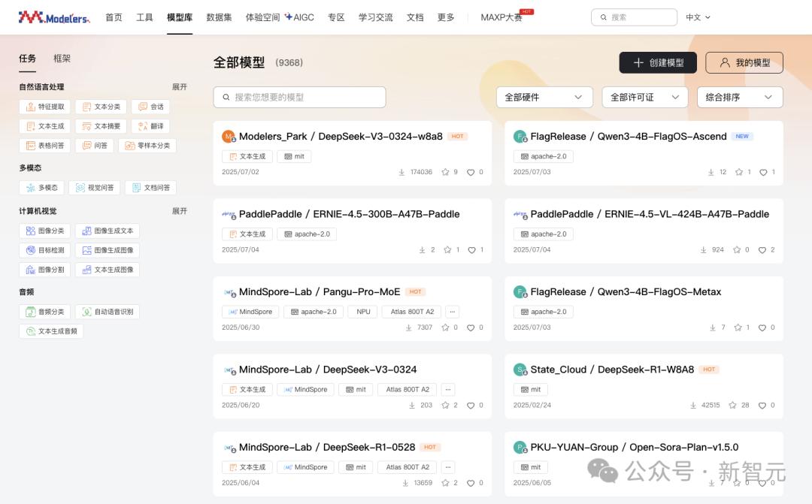This screenshot has height=504, width=812.
Task: Click the more tags ellipsis on MindSpore-Lab DeepSeek-V3-0324
Action: coord(448,389)
